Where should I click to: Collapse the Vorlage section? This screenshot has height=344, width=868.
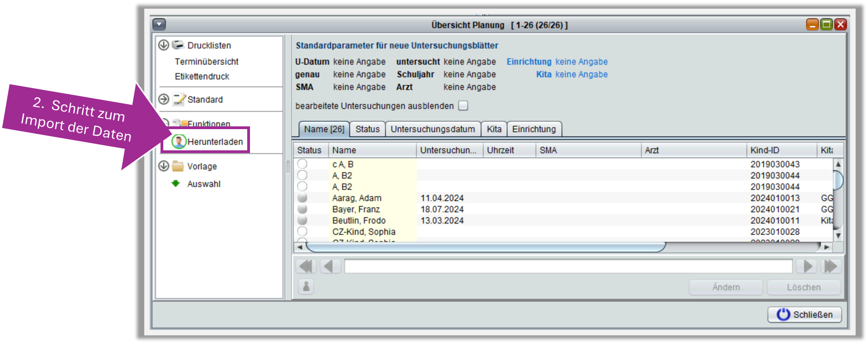pos(164,166)
